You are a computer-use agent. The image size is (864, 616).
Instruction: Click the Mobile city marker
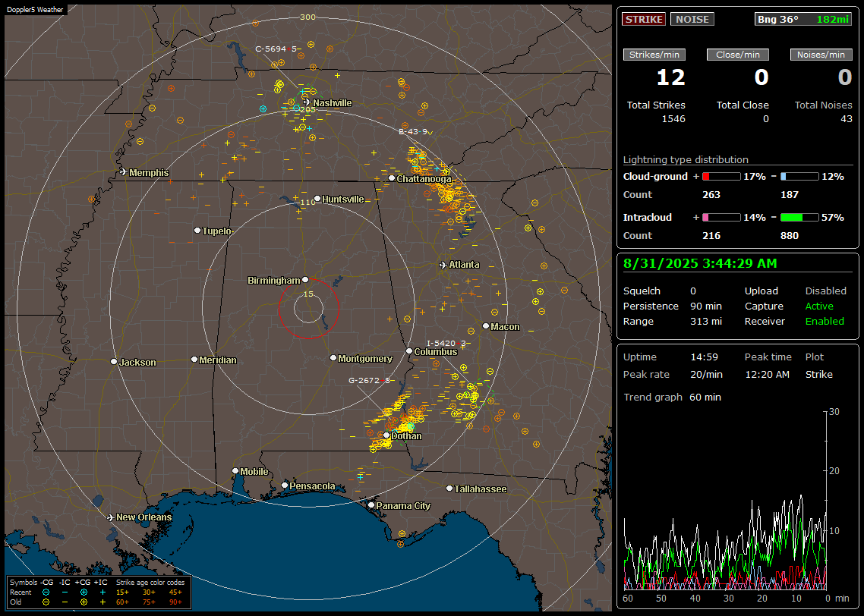[235, 471]
